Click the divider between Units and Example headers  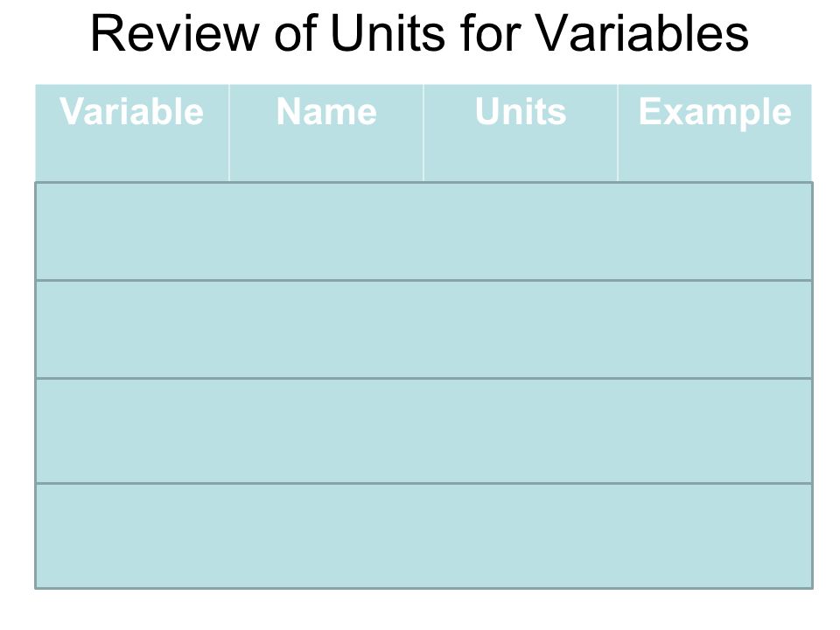coord(618,133)
